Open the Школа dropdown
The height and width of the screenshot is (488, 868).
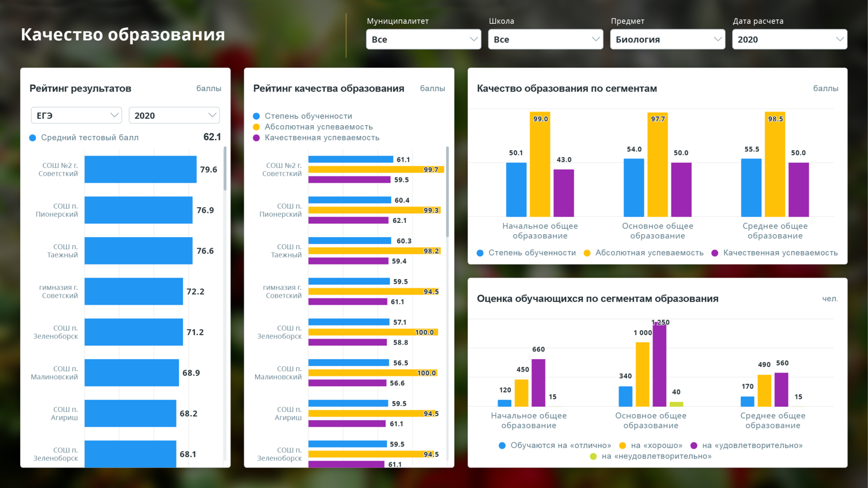coord(545,39)
